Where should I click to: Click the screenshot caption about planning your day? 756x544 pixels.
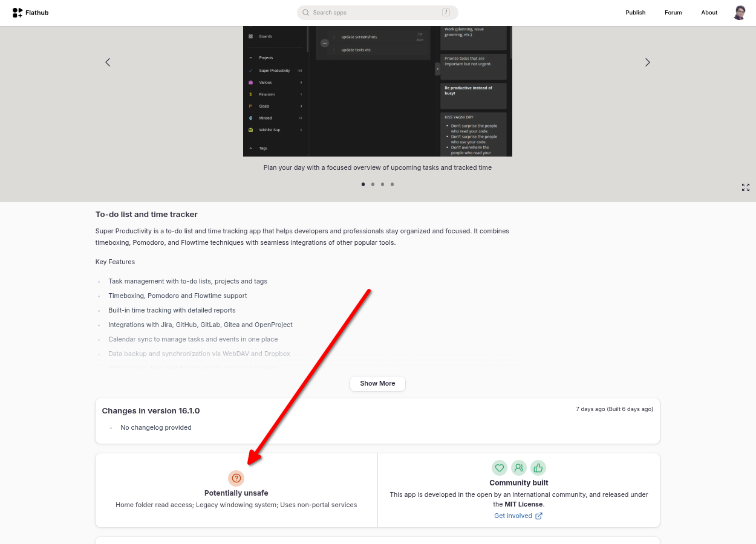point(377,167)
